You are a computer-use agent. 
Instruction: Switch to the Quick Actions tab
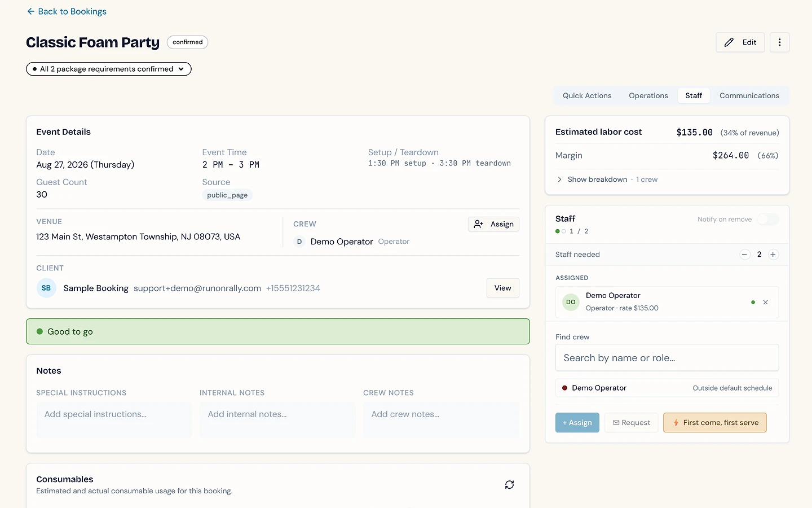coord(587,96)
